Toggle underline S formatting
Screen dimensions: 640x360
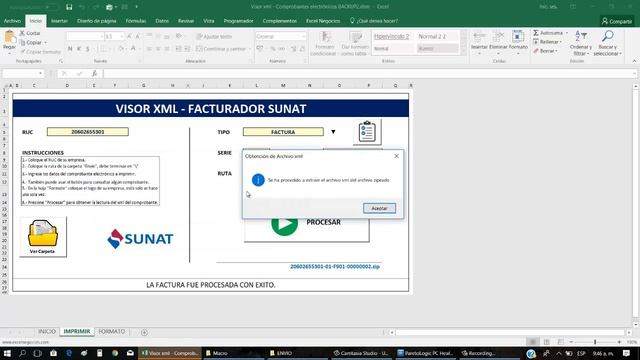click(x=88, y=49)
